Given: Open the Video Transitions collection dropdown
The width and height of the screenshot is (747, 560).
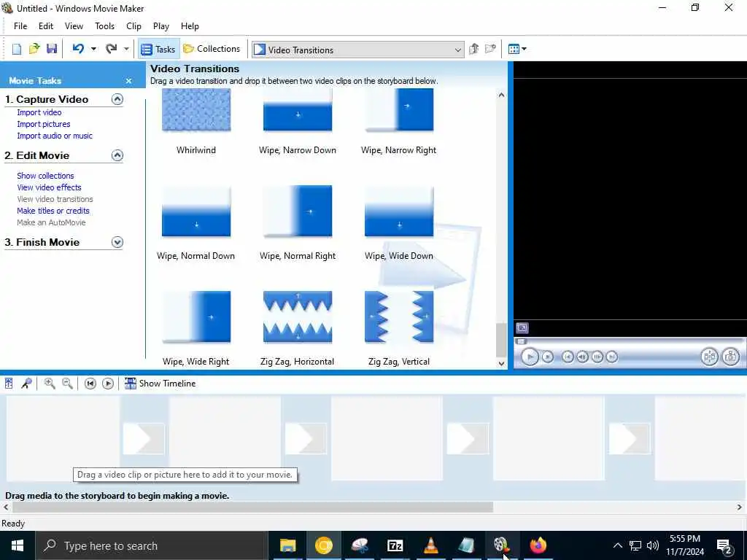Looking at the screenshot, I should click(x=357, y=50).
